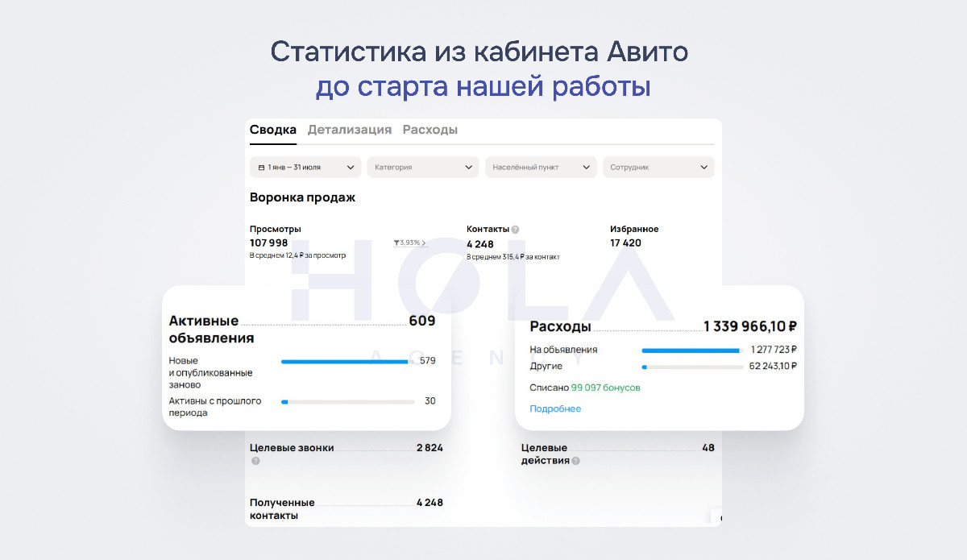Select the 4 248 value for Полученные контакты
Image resolution: width=967 pixels, height=560 pixels.
[x=430, y=503]
